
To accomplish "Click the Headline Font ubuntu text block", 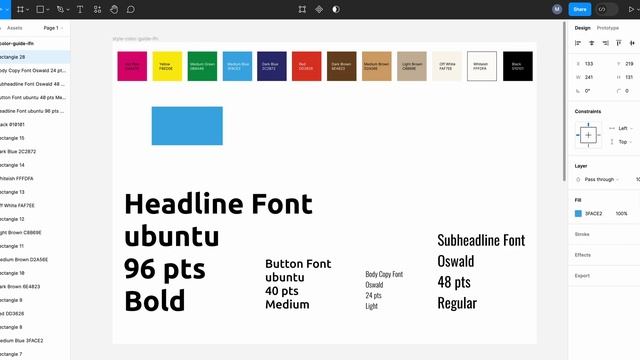I will pos(218,252).
